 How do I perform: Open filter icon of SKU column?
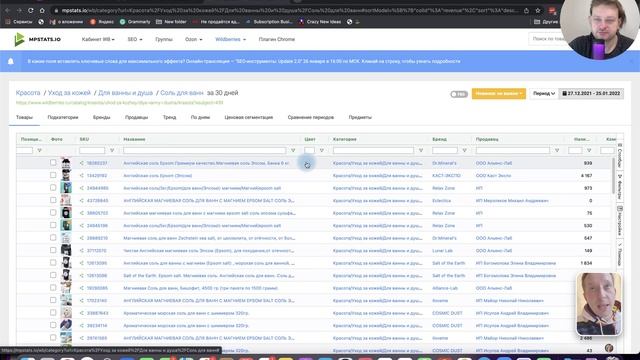112,151
